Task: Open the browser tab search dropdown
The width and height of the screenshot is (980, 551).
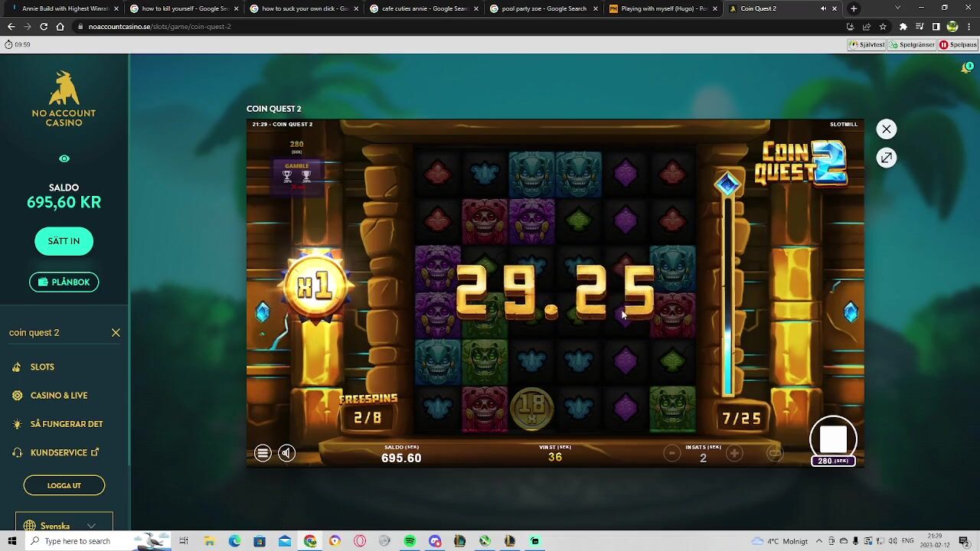Action: [x=897, y=8]
